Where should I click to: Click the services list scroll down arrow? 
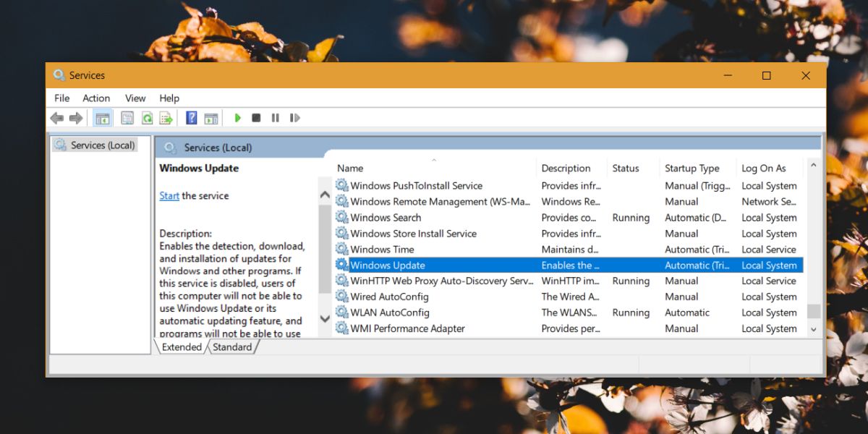[814, 330]
